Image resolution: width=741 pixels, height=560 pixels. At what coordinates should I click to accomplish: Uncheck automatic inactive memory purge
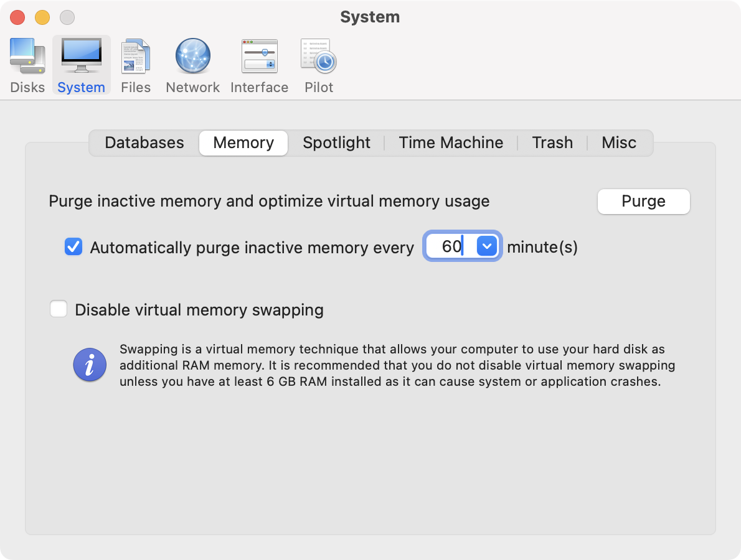click(x=73, y=247)
